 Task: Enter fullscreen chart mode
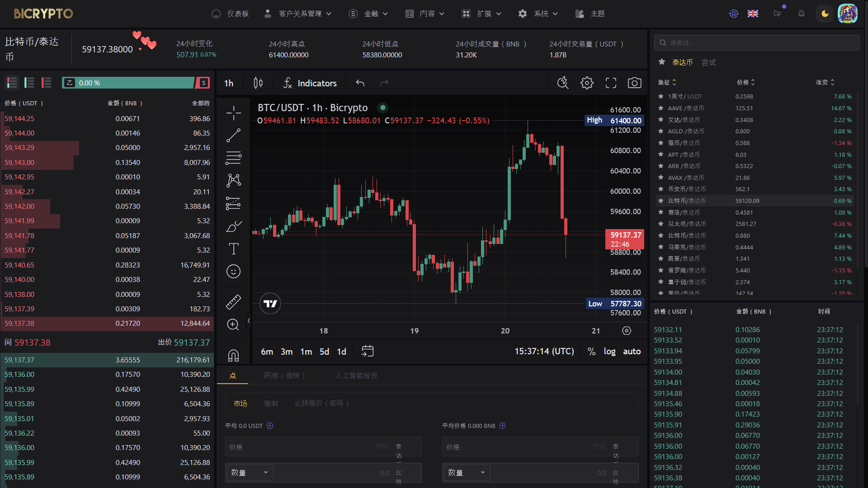tap(611, 83)
